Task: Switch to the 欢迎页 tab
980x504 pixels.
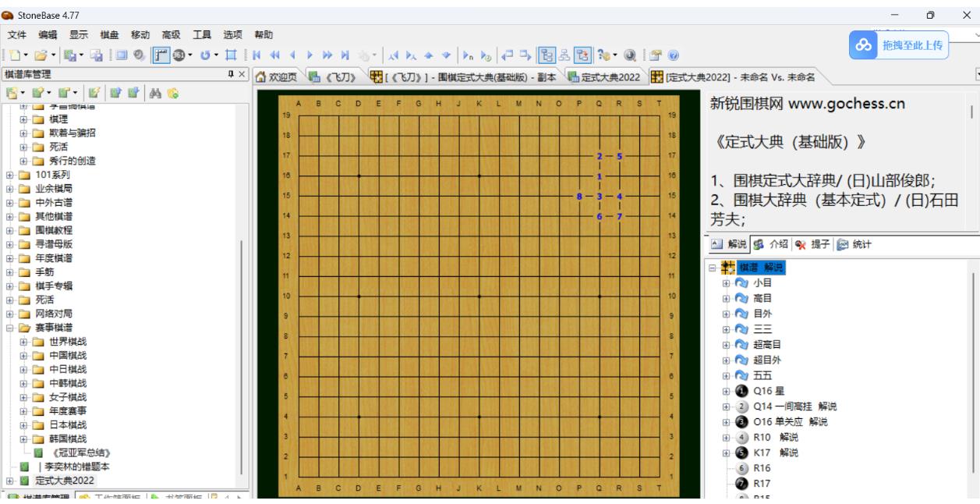Action: (x=278, y=76)
